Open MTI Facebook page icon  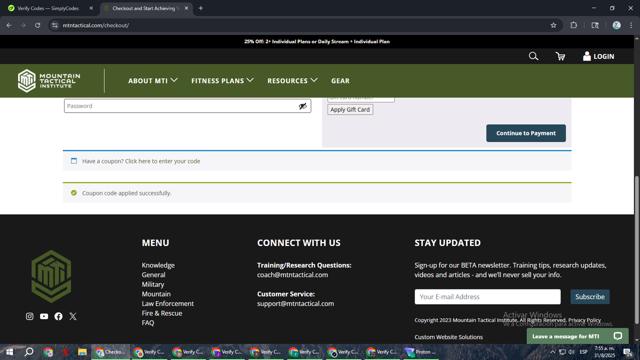pyautogui.click(x=58, y=316)
